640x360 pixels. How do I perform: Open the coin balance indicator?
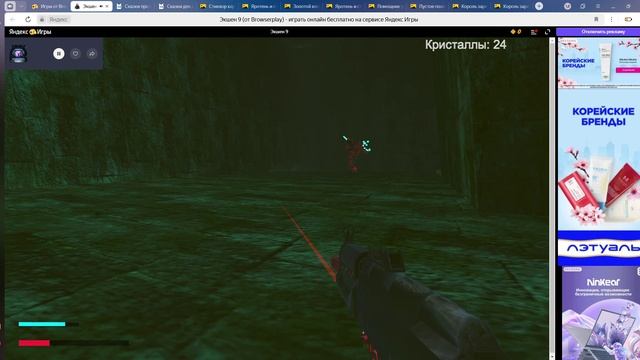[x=516, y=32]
